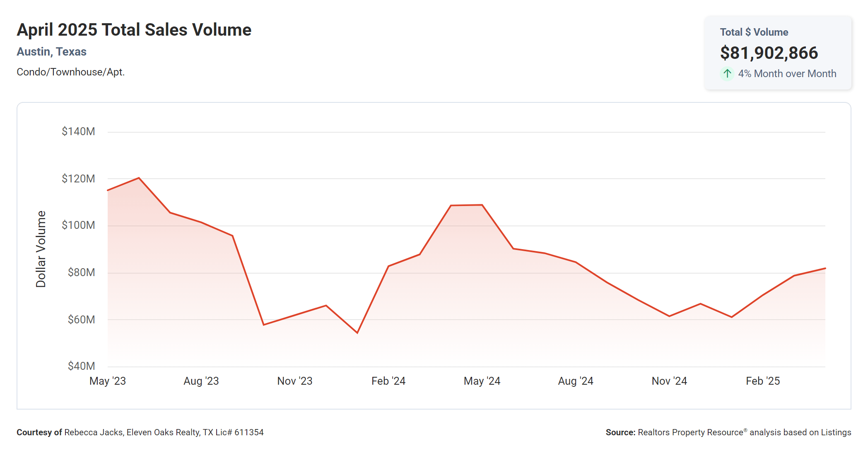Click the $120M y-axis label
Viewport: 868px width, 456px height.
[78, 179]
